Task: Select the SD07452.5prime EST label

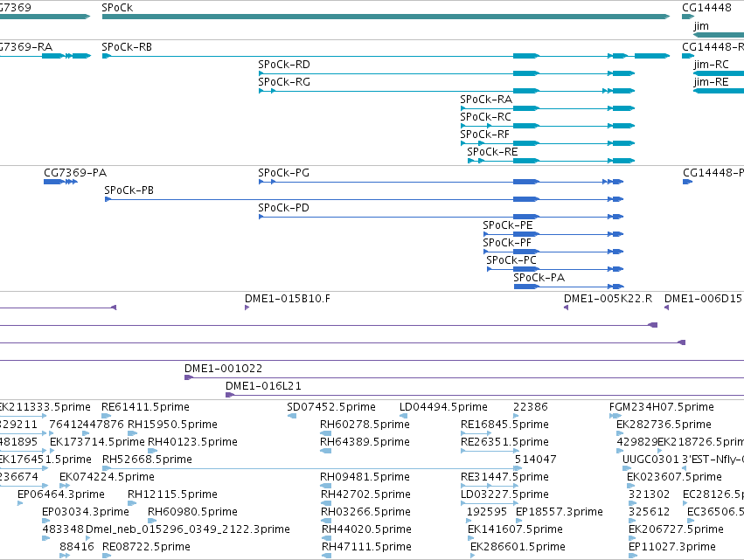Action: (x=331, y=407)
